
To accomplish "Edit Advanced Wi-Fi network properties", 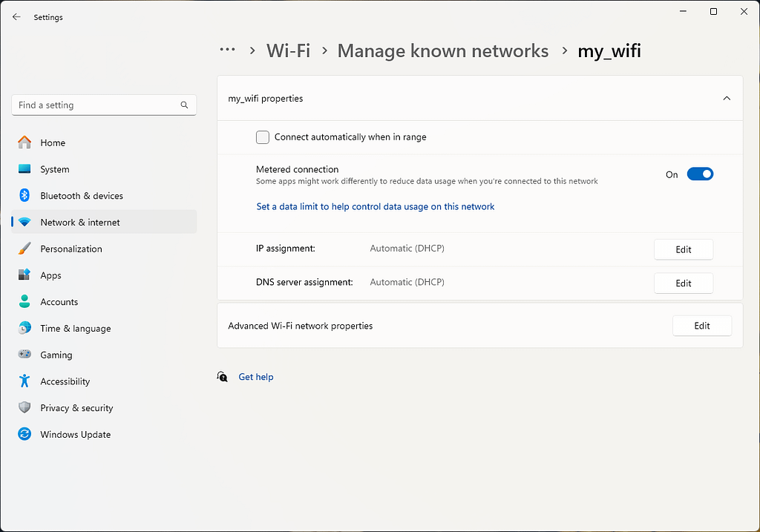I will point(701,325).
